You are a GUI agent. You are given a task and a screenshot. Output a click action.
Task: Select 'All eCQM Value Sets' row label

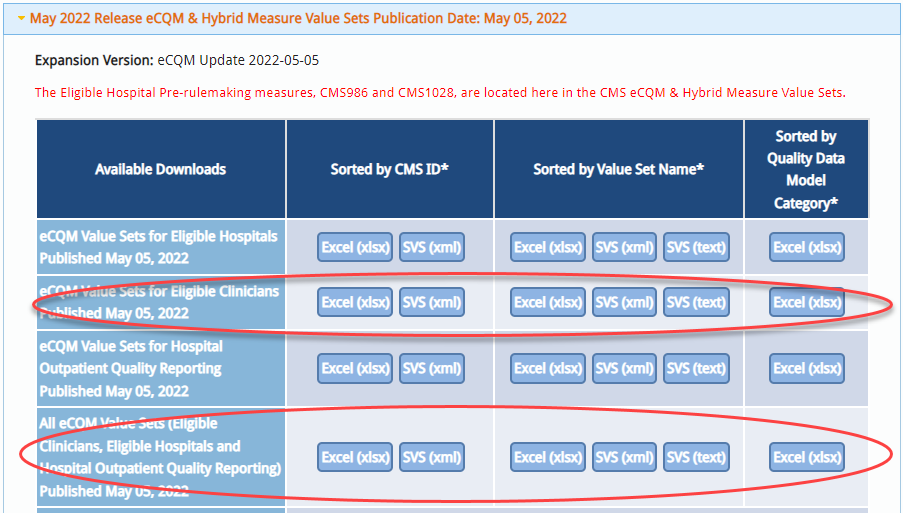point(160,457)
